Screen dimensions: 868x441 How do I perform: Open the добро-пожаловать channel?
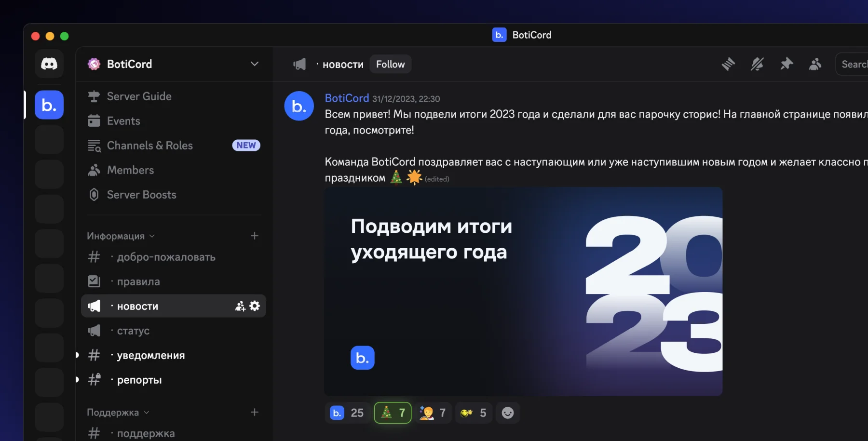pos(174,257)
